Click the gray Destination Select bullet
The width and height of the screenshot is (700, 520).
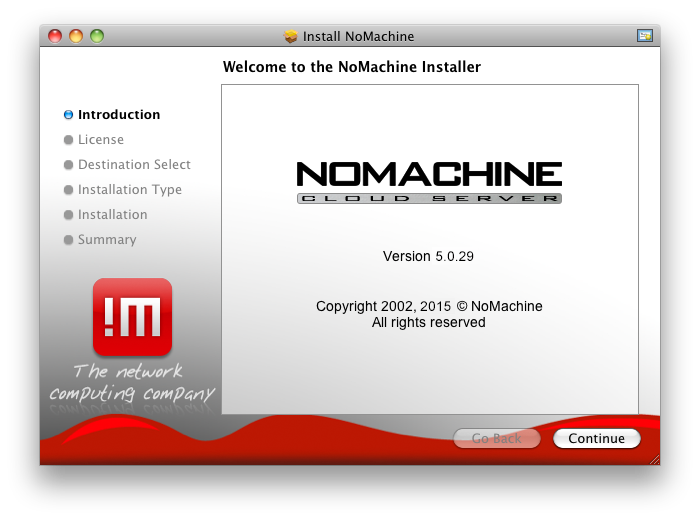coord(68,165)
